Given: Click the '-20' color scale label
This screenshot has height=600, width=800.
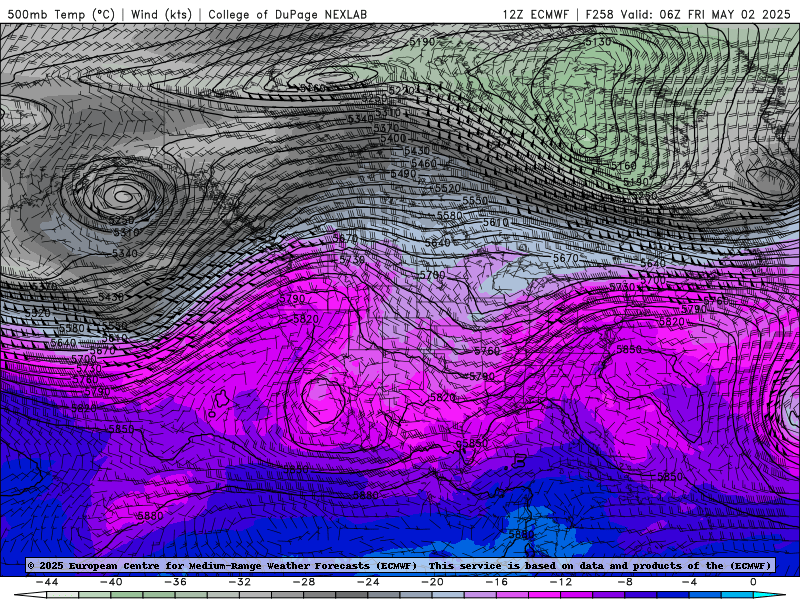Looking at the screenshot, I should pos(433,582).
